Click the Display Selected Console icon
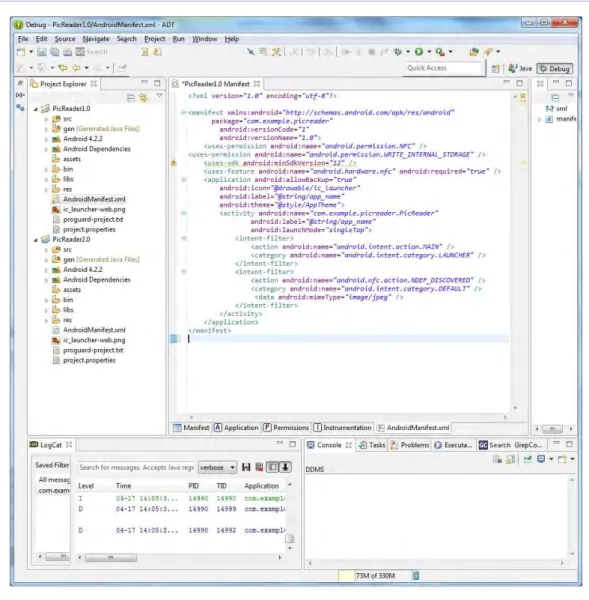This screenshot has height=600, width=589. [541, 459]
